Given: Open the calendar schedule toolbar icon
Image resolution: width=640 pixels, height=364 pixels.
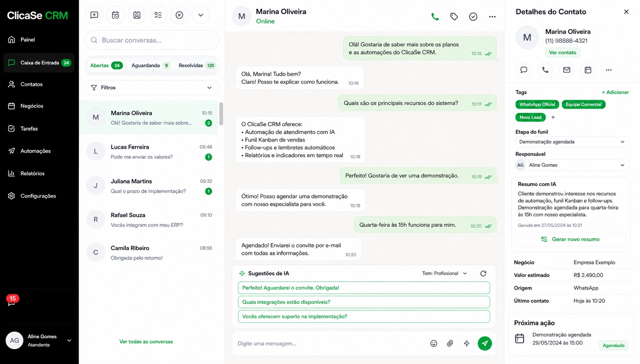Looking at the screenshot, I should coord(115,15).
